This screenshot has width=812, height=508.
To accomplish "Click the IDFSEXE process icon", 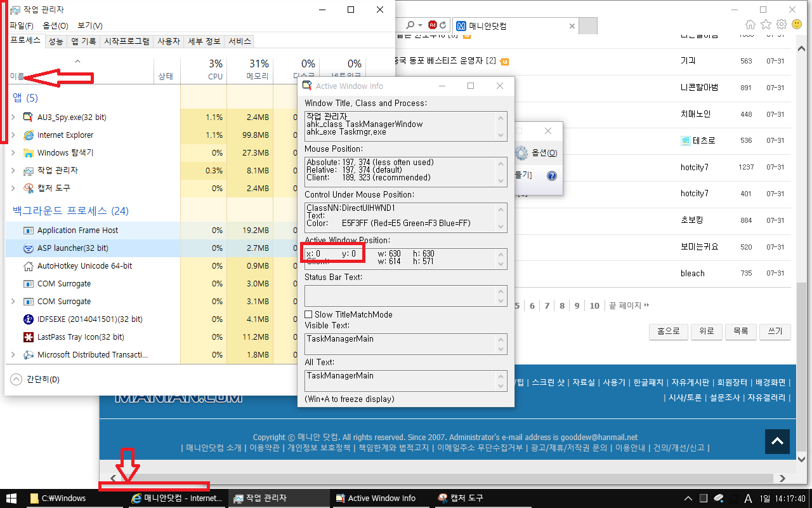I will [x=28, y=319].
